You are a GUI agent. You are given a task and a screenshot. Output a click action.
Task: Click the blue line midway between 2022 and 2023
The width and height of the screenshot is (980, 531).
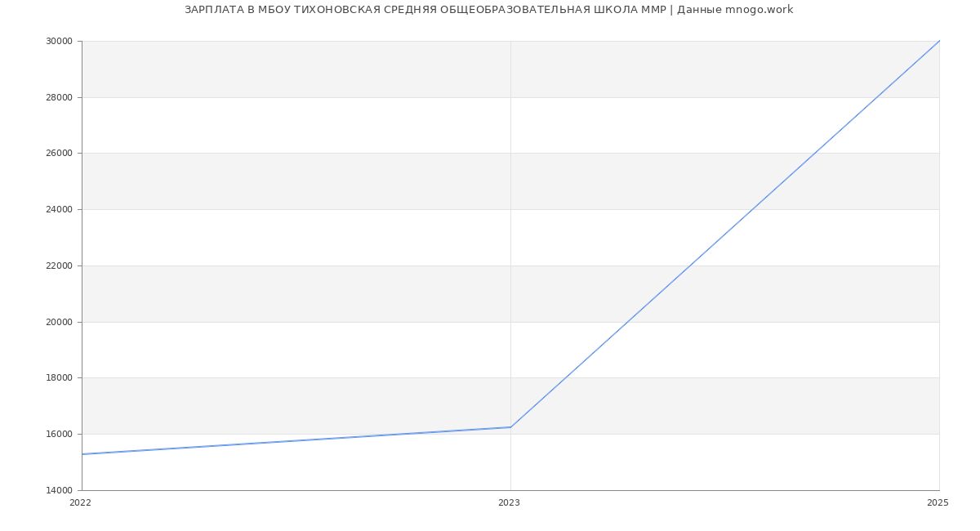coord(296,441)
